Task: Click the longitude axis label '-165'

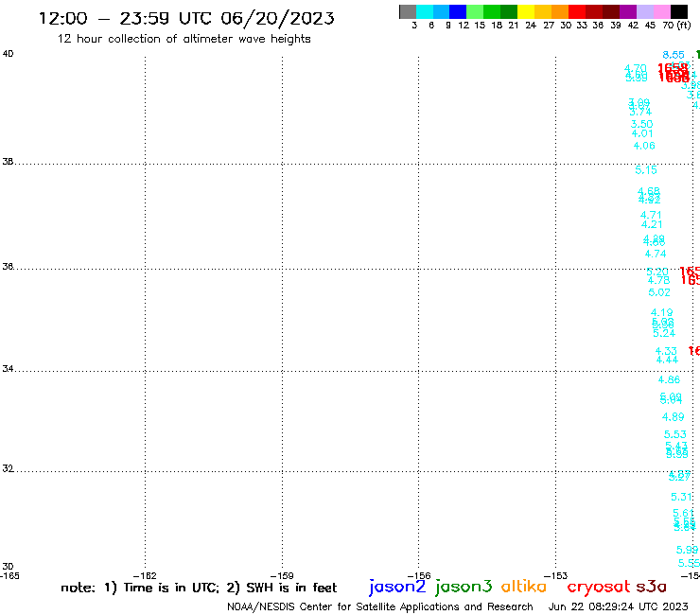Action: click(x=9, y=575)
